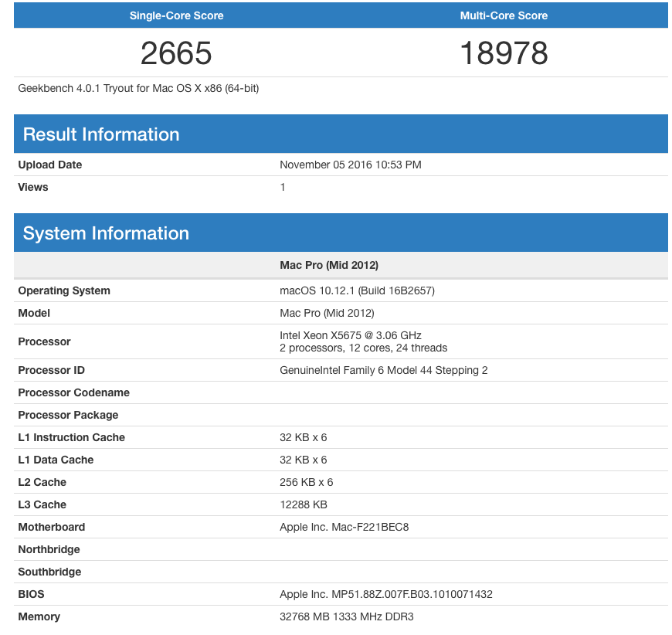This screenshot has height=635, width=672.
Task: Click the Result Information section header
Action: [x=341, y=134]
